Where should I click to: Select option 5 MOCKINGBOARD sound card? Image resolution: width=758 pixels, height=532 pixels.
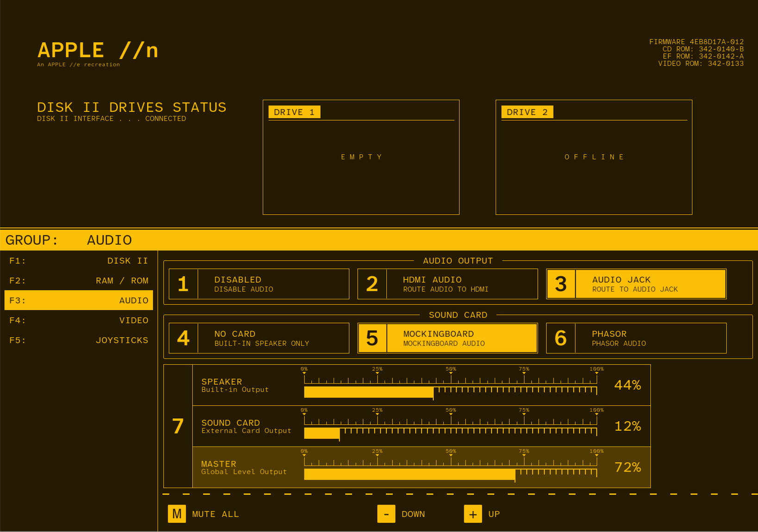(x=447, y=338)
